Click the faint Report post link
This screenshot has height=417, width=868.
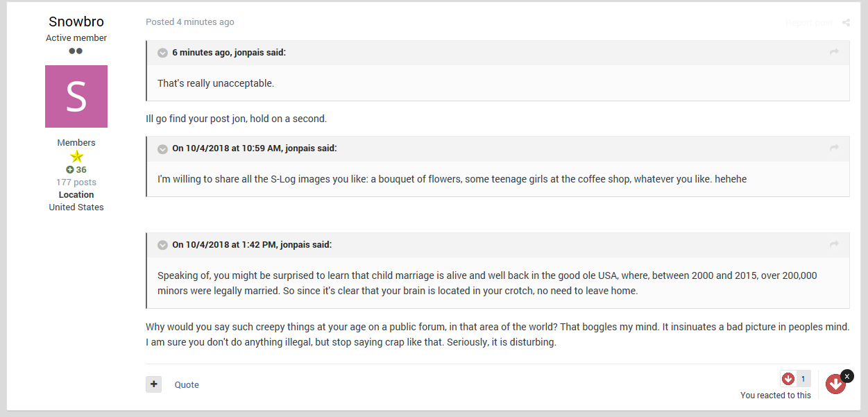pyautogui.click(x=808, y=23)
